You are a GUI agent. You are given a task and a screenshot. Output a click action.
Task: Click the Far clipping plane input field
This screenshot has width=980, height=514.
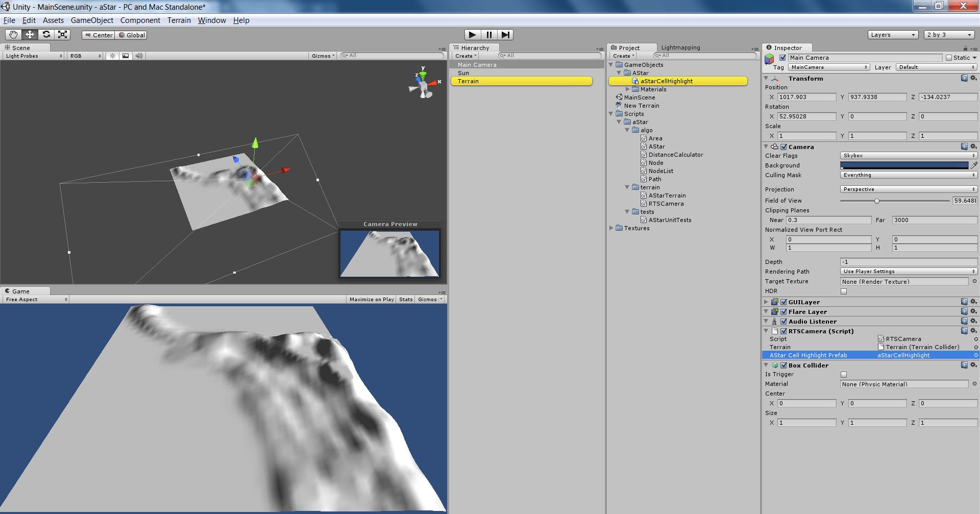934,220
